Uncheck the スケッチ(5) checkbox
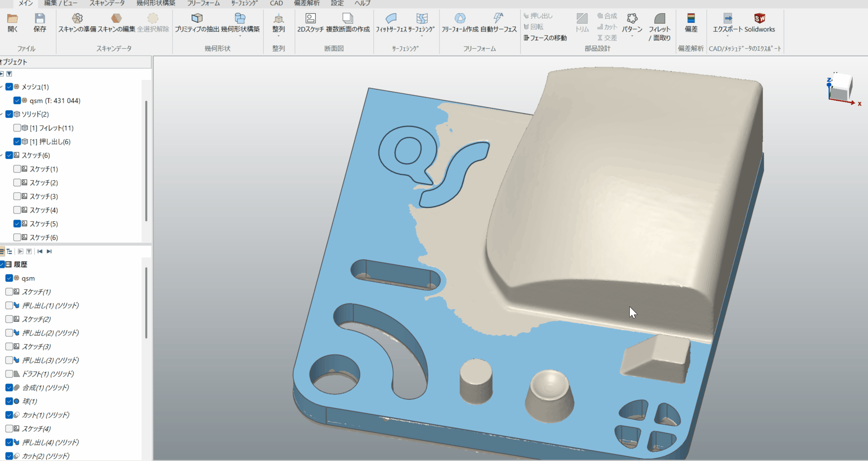Image resolution: width=868 pixels, height=461 pixels. point(17,224)
